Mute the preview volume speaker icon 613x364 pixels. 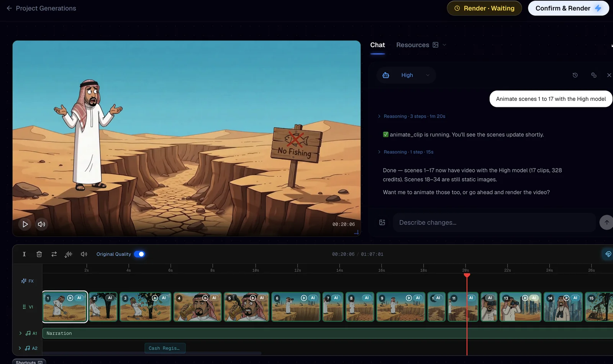pos(41,224)
